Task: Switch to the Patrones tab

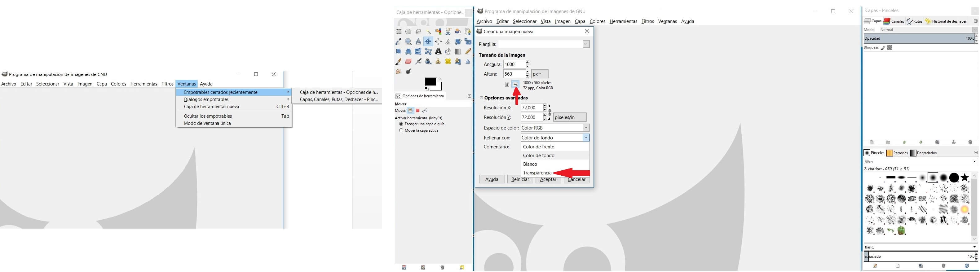Action: point(898,153)
